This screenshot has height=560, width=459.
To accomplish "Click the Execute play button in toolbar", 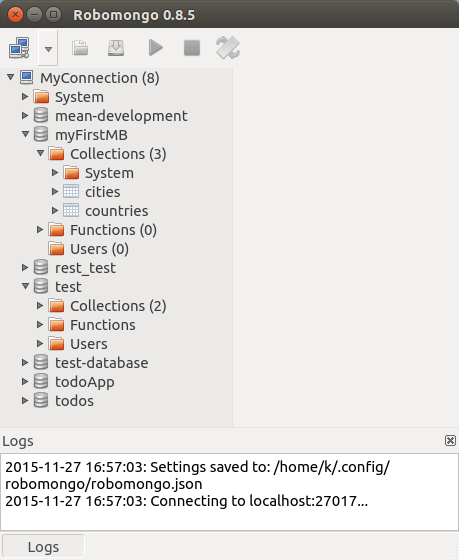I will tap(155, 48).
